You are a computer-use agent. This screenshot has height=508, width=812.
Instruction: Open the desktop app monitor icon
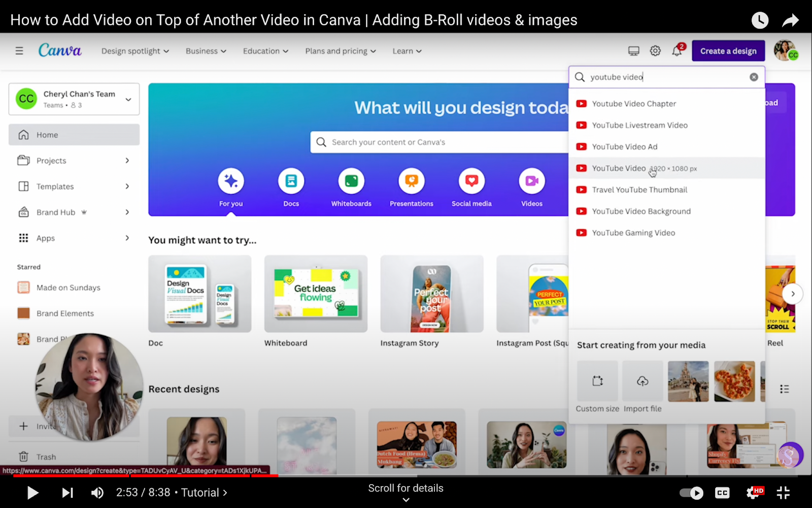634,51
